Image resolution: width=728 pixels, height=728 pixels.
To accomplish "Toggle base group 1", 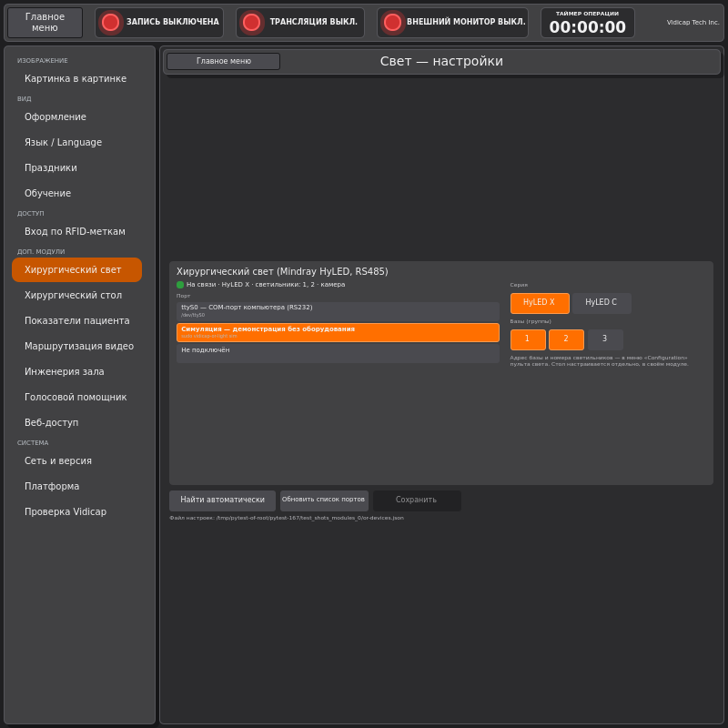I will point(528,339).
